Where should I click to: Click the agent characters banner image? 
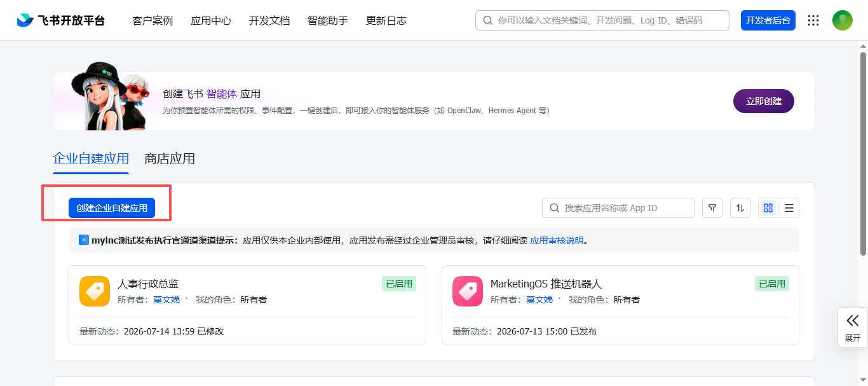point(111,96)
